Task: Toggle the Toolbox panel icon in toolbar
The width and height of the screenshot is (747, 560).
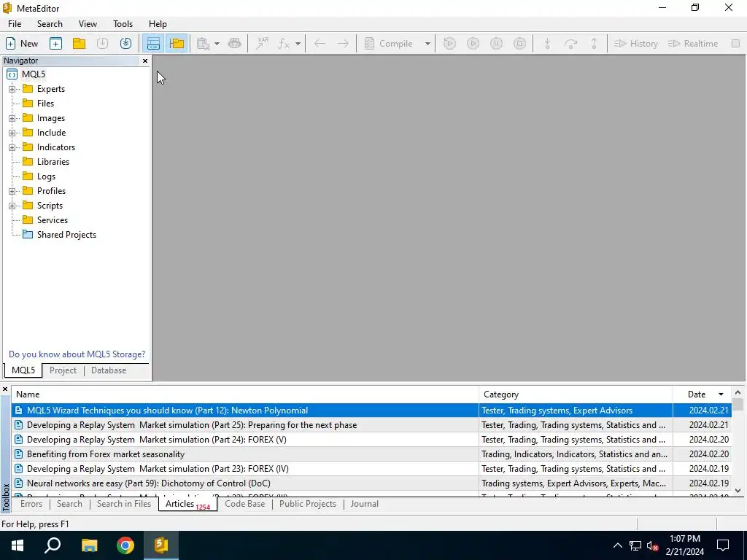Action: point(153,43)
